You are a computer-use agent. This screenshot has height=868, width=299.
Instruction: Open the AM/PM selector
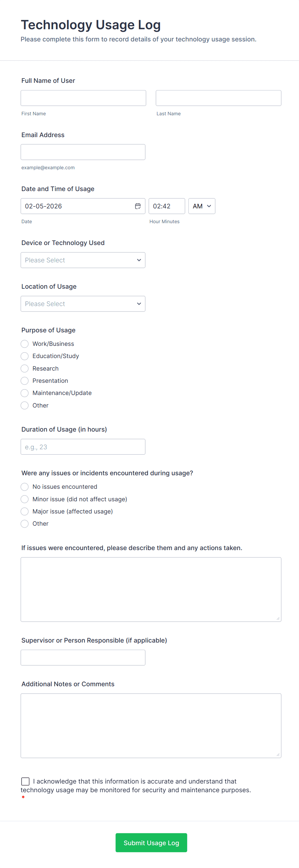pyautogui.click(x=202, y=206)
